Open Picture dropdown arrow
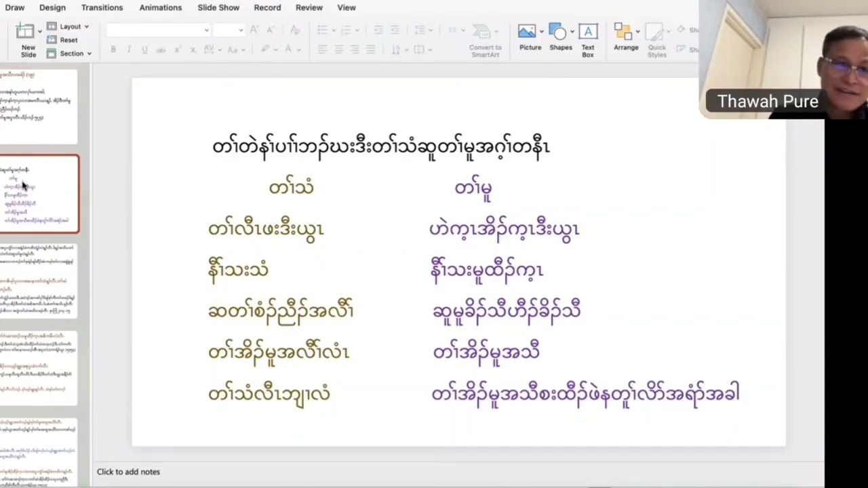The image size is (868, 488). (542, 32)
